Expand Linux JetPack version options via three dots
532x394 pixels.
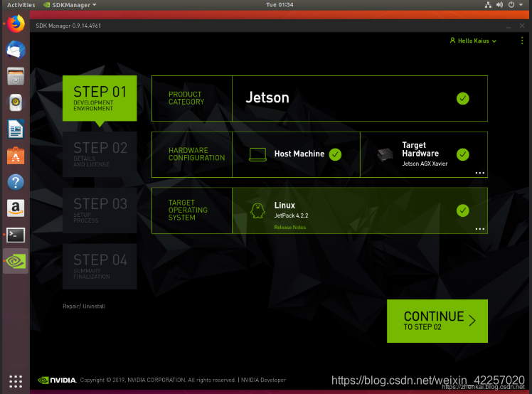[x=480, y=229]
